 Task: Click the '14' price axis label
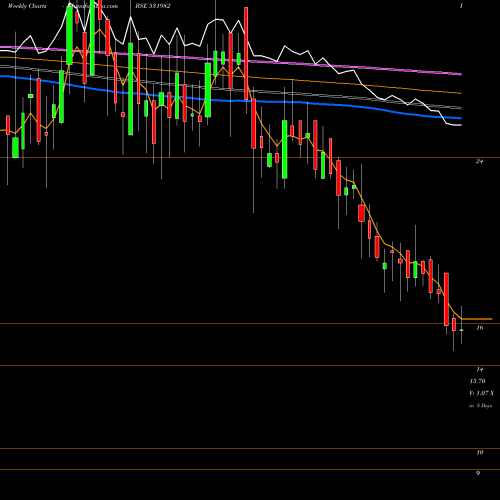479,369
